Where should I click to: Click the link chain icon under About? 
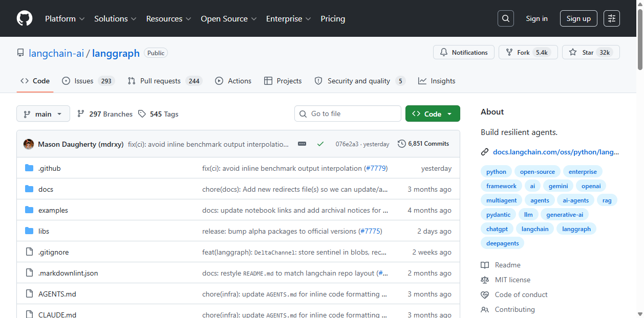point(485,152)
